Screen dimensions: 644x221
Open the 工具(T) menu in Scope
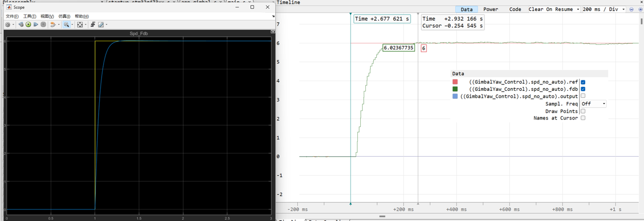[30, 17]
